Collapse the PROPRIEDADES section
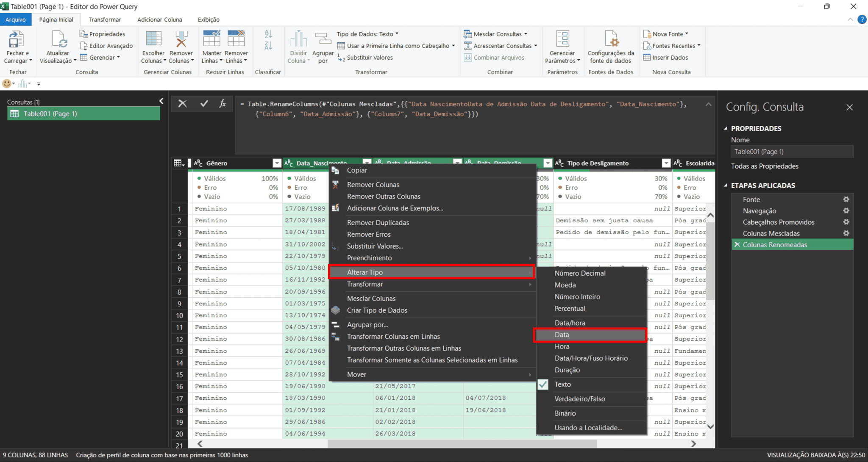 [726, 128]
